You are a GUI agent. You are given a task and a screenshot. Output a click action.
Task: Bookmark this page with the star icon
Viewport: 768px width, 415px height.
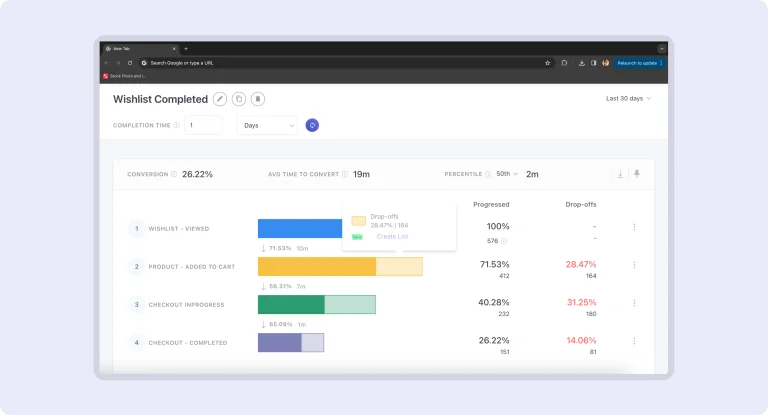pos(547,62)
